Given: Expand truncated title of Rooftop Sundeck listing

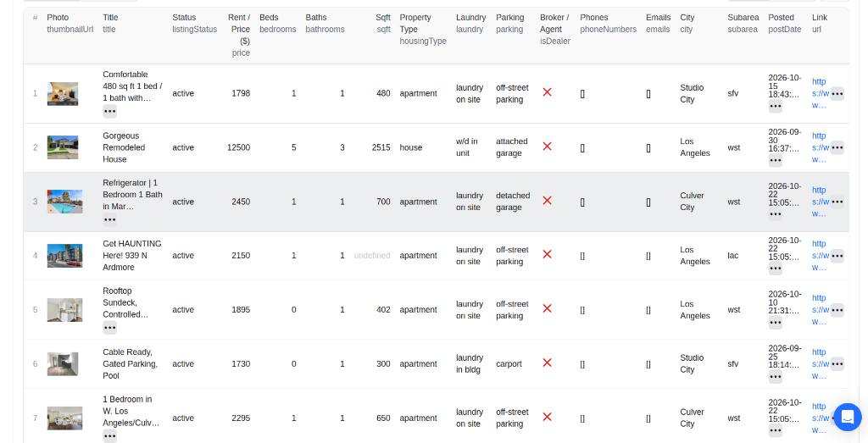Looking at the screenshot, I should (x=109, y=328).
